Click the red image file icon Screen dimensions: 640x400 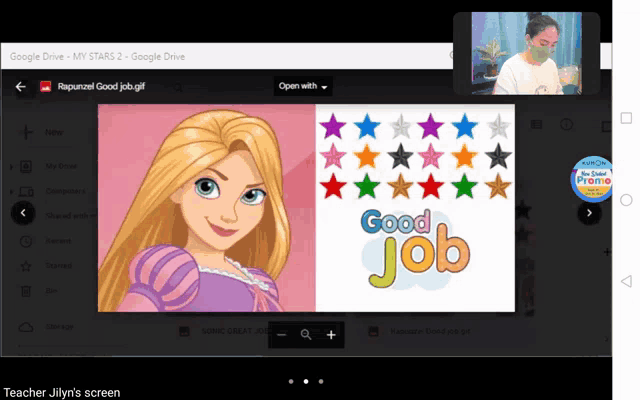click(x=45, y=87)
